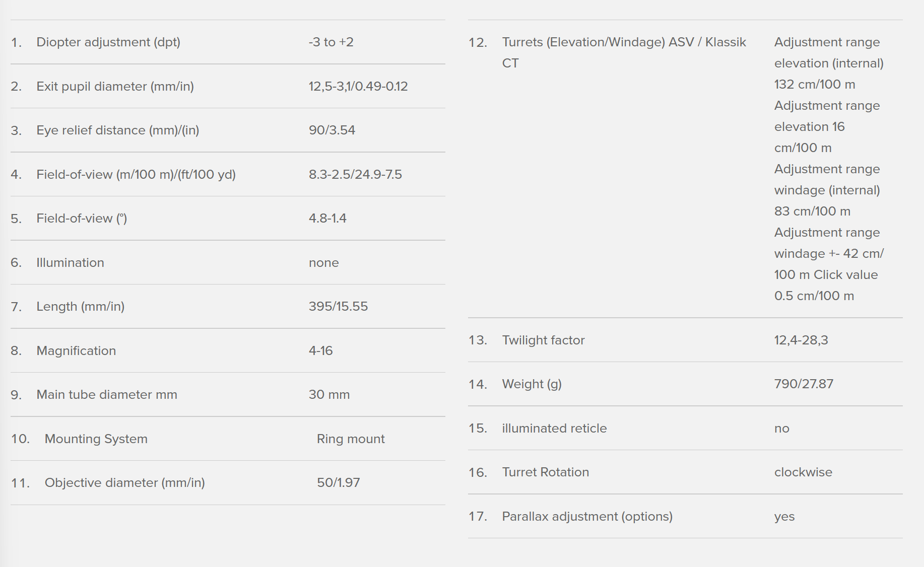Screen dimensions: 924x567
Task: Click the Objective diameter (mm/in) label
Action: pos(124,483)
